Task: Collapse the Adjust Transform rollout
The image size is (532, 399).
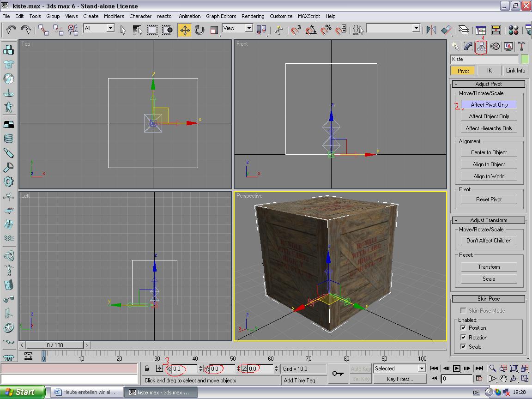Action: pos(489,220)
